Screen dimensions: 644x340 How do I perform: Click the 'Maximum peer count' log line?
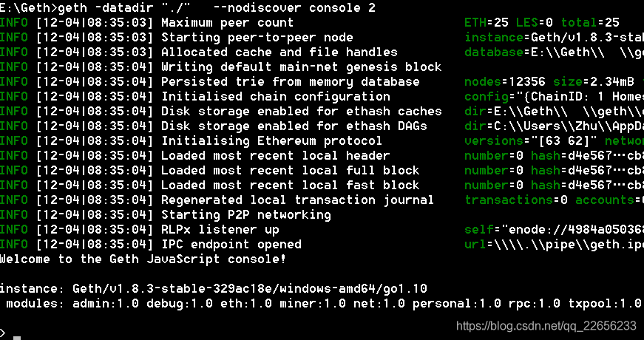[227, 23]
